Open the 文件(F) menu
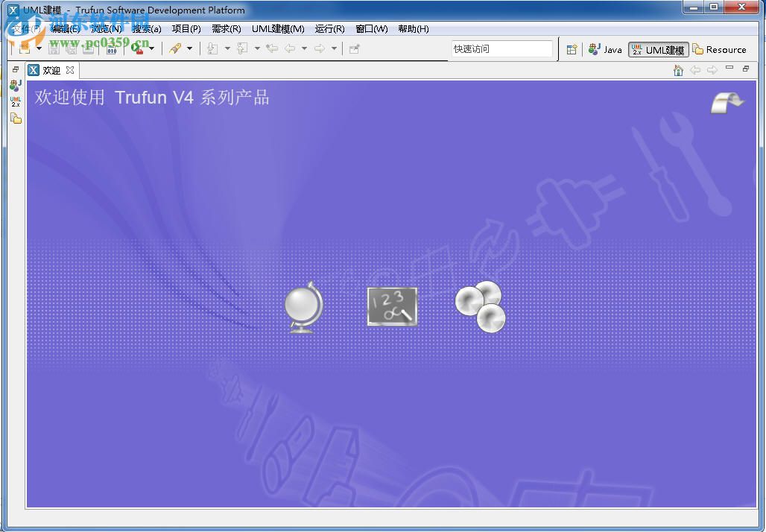766x532 pixels. coord(26,29)
